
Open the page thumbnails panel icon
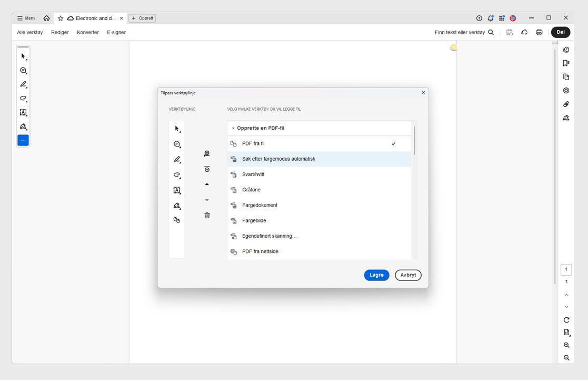(x=566, y=77)
